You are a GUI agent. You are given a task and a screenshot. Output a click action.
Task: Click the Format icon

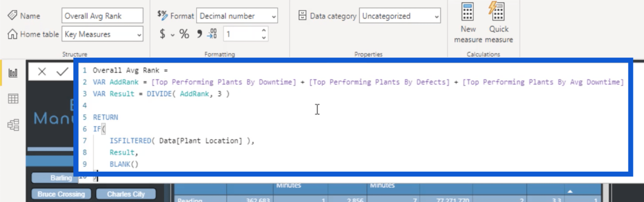163,15
